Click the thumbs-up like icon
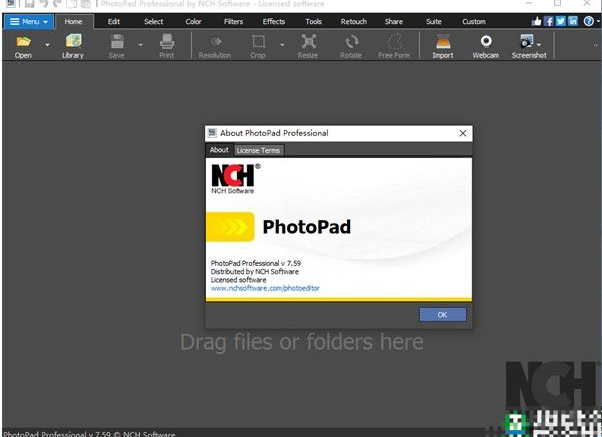602x437 pixels. pyautogui.click(x=536, y=22)
